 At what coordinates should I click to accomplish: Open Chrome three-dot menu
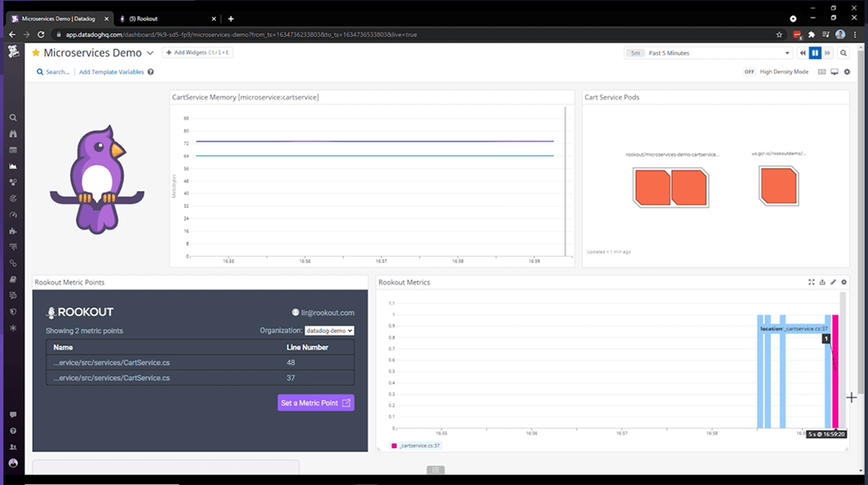pyautogui.click(x=855, y=34)
